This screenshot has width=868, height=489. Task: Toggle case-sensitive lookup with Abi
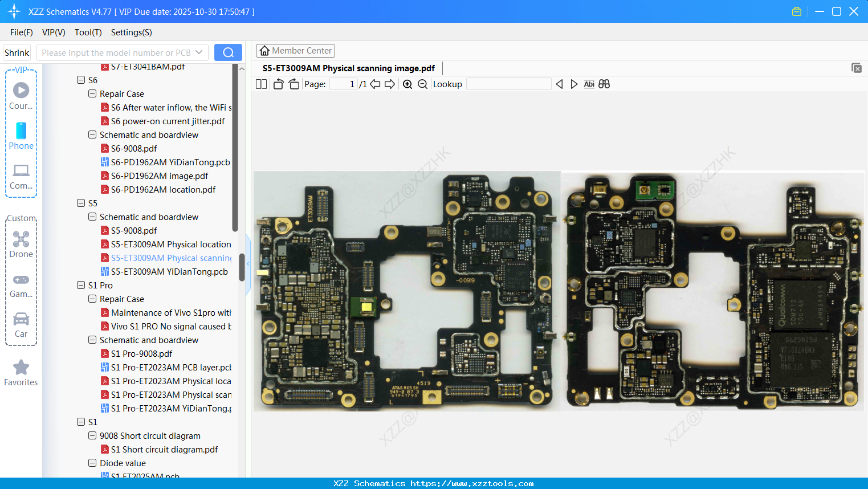click(589, 84)
